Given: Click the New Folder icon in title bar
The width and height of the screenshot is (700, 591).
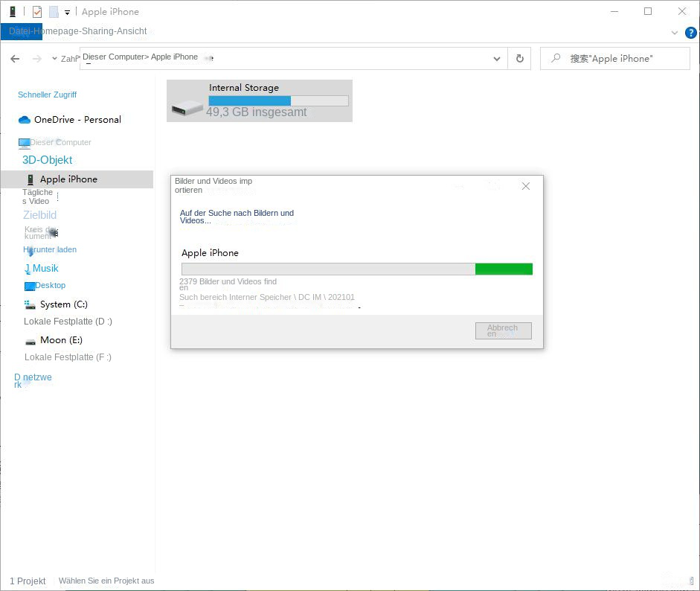Looking at the screenshot, I should tap(54, 12).
